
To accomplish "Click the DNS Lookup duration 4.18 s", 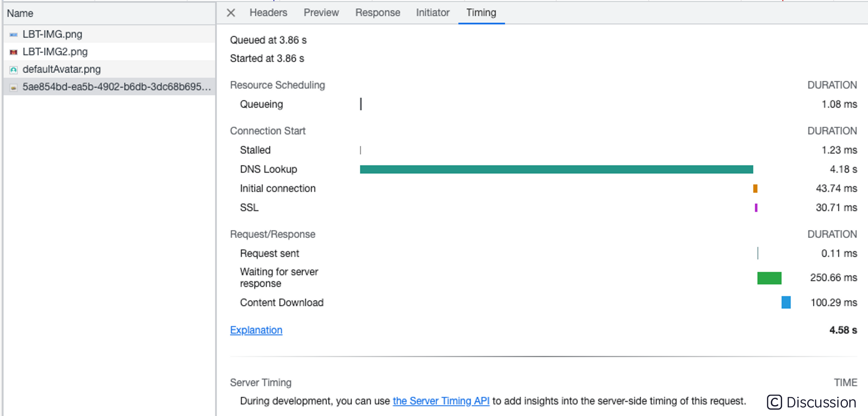I will click(843, 169).
